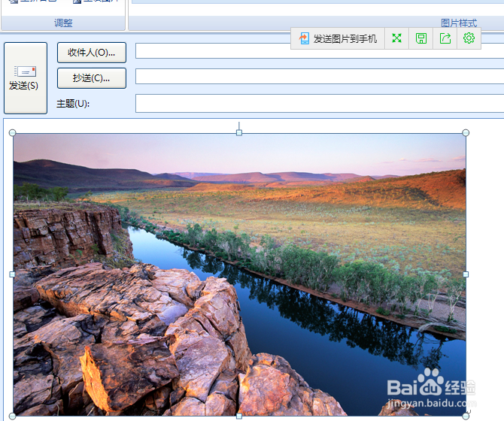Click the bottom-left corner resize handle
The height and width of the screenshot is (421, 504).
(12, 416)
